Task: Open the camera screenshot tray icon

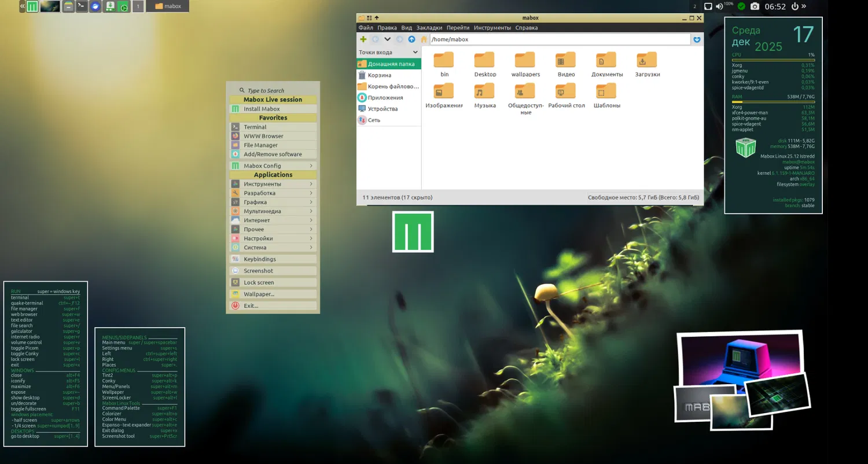Action: point(755,6)
